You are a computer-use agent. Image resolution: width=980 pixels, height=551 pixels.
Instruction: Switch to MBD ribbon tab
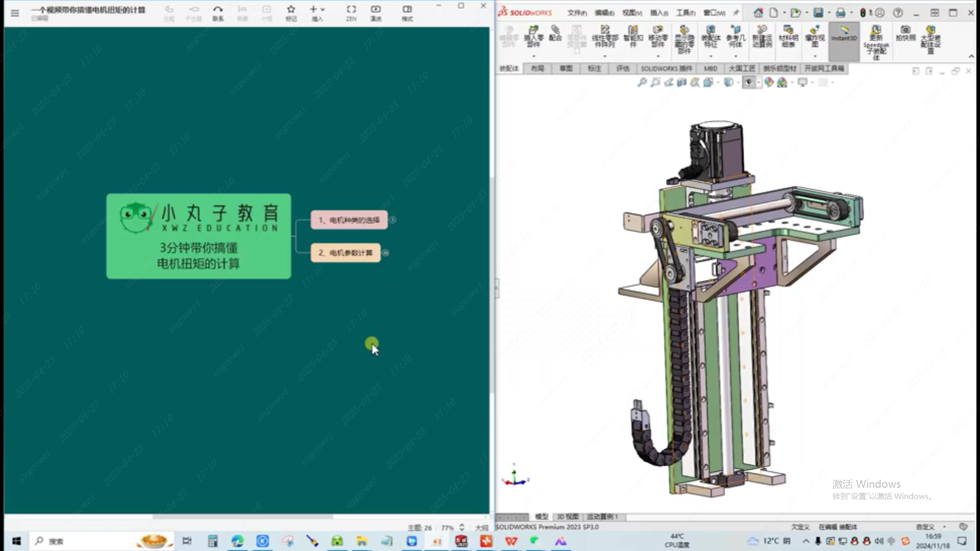point(710,68)
